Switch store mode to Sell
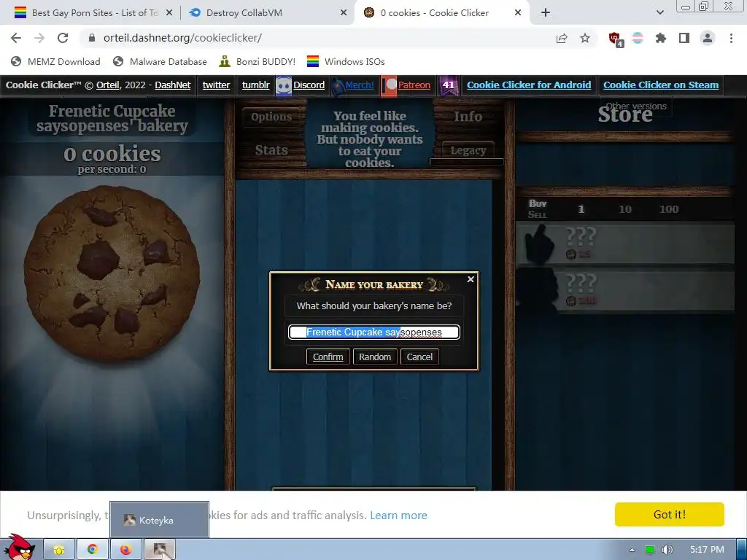The width and height of the screenshot is (747, 560). (x=538, y=215)
